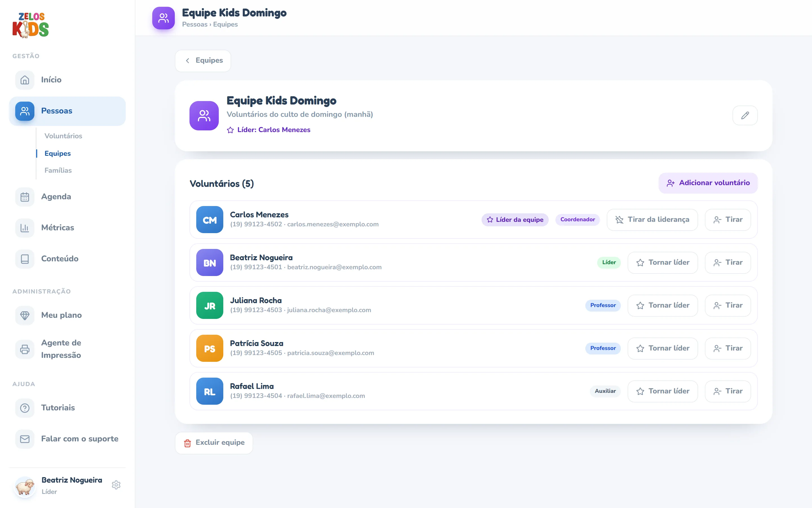Click Tirar da liderança for Carlos Menezes
This screenshot has width=812, height=508.
click(x=652, y=220)
